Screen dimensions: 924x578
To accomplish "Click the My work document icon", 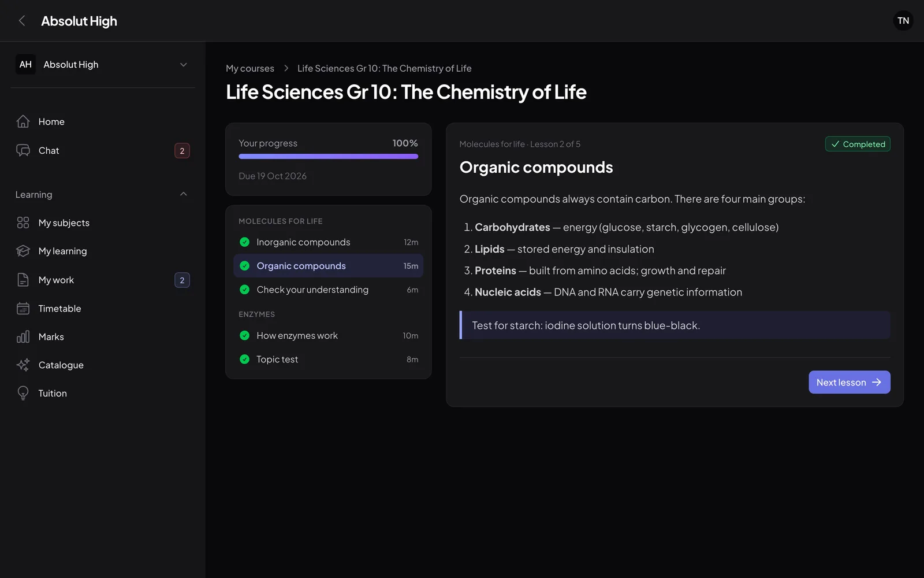I will (23, 280).
